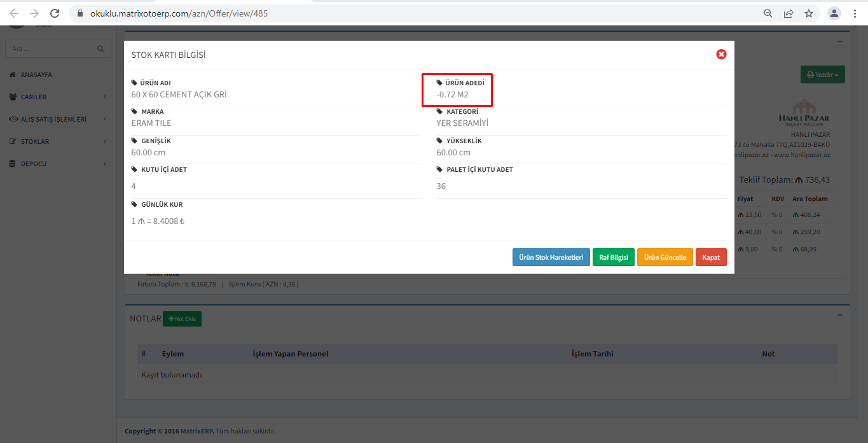Expand Alış Satış İşlemleri menu
The width and height of the screenshot is (868, 443).
click(x=58, y=119)
